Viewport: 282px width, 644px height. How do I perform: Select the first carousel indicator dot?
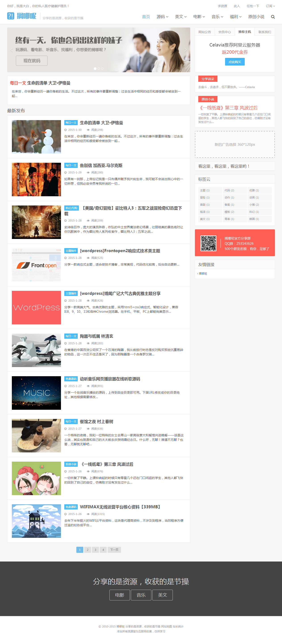pyautogui.click(x=95, y=68)
